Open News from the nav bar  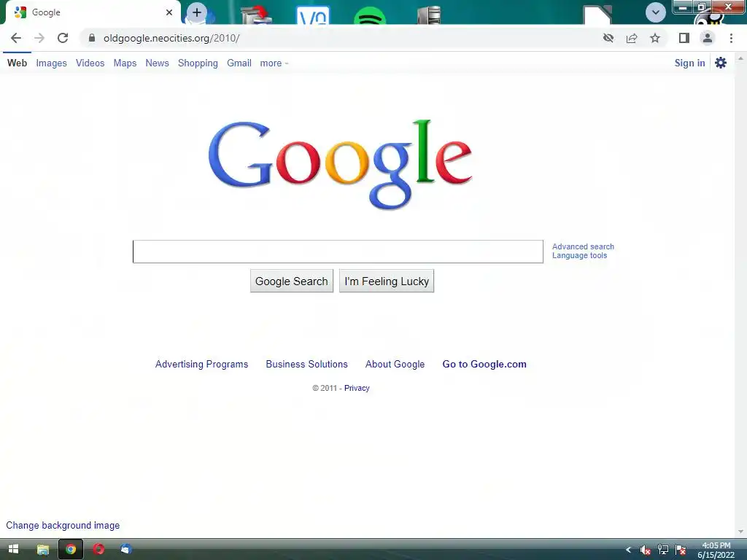pyautogui.click(x=158, y=63)
